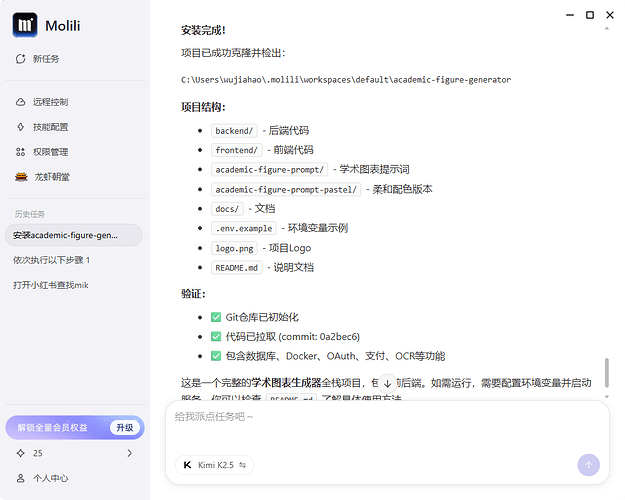Close the Molili window

coord(610,15)
